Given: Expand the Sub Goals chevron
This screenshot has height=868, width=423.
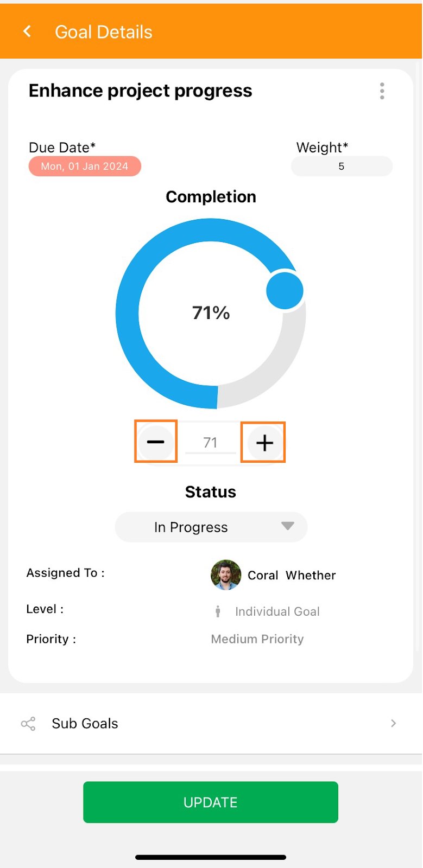Looking at the screenshot, I should [x=393, y=723].
